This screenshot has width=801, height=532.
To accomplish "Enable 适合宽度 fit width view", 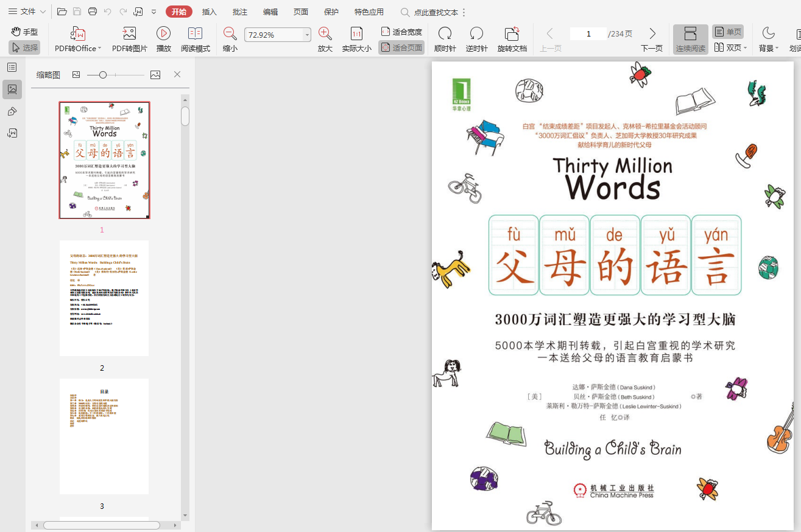I will pos(401,32).
